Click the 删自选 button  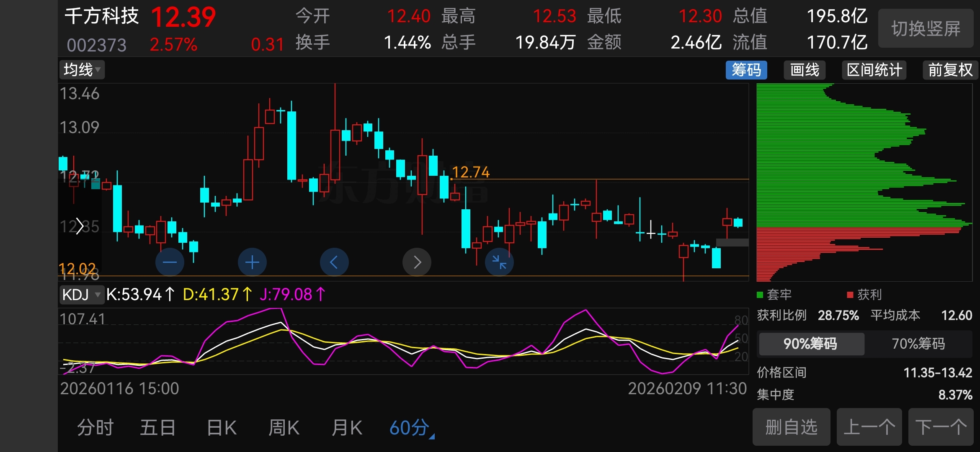coord(791,427)
